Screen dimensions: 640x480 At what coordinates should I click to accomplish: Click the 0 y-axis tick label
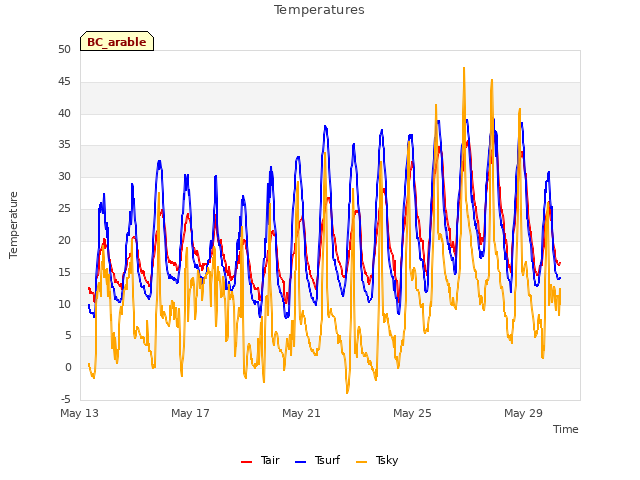(68, 367)
